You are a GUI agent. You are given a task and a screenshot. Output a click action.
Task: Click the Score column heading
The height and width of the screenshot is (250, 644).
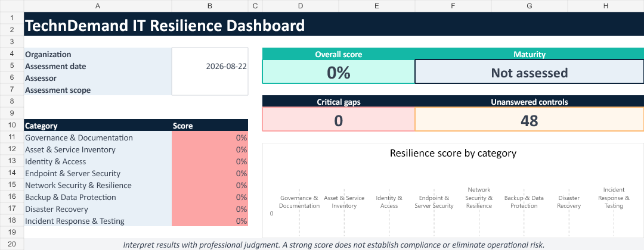tap(210, 126)
